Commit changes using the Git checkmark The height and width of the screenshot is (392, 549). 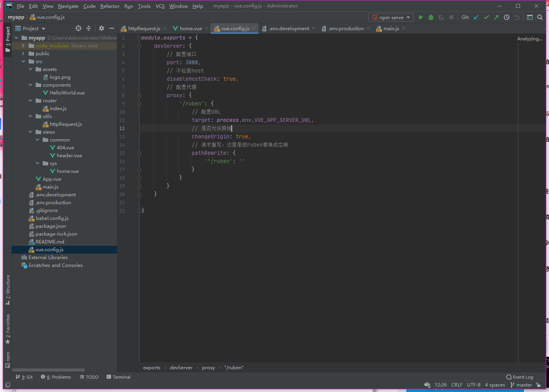click(486, 17)
